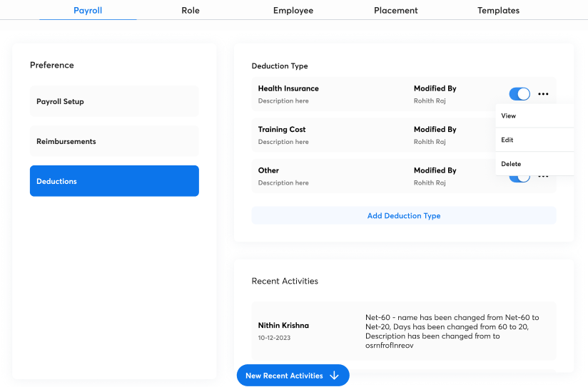Open the Health Insurance three-dot options menu
The height and width of the screenshot is (387, 588).
pos(543,94)
